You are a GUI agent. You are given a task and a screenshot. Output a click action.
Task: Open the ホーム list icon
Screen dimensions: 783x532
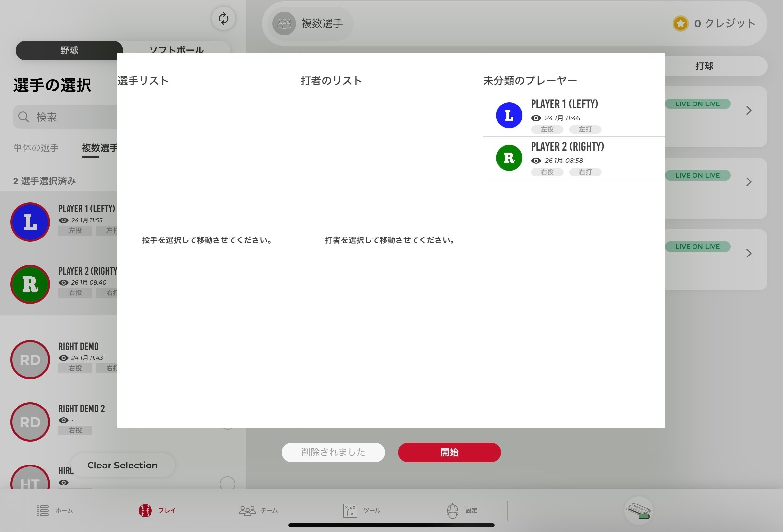[x=42, y=510]
